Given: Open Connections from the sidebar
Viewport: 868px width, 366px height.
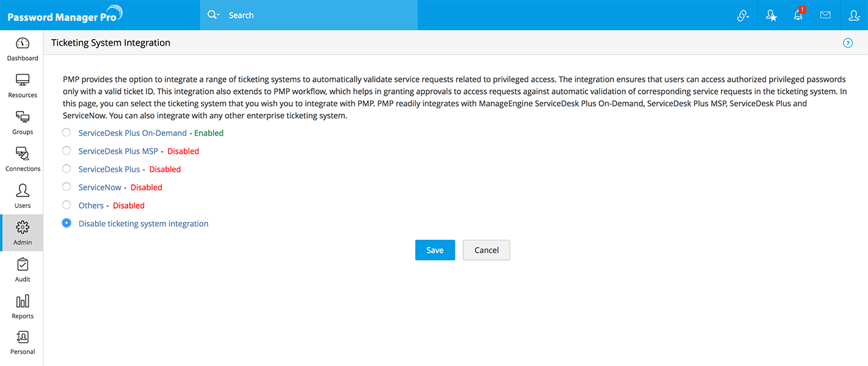Looking at the screenshot, I should 22,159.
